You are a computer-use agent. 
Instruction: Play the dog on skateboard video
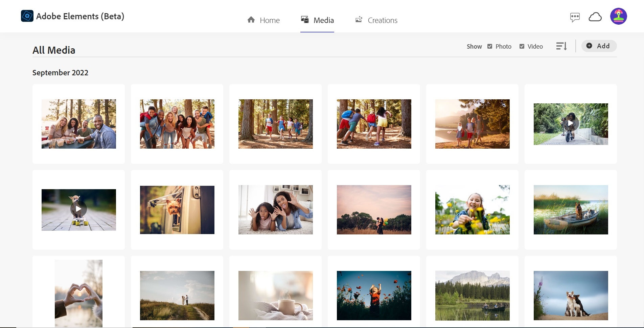(78, 209)
